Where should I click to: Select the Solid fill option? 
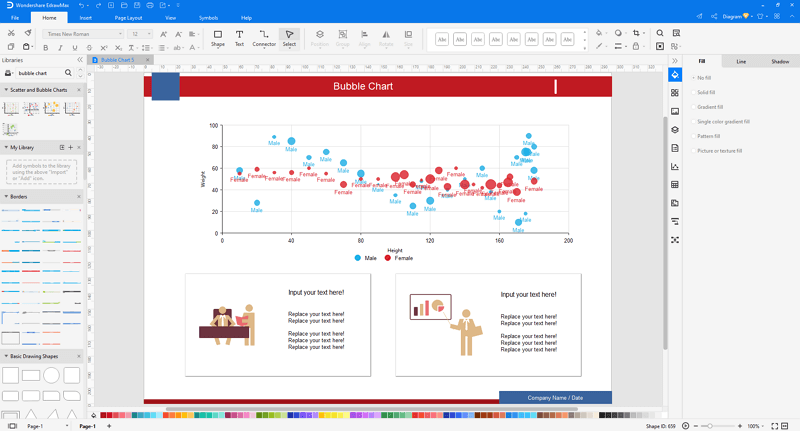[x=704, y=92]
